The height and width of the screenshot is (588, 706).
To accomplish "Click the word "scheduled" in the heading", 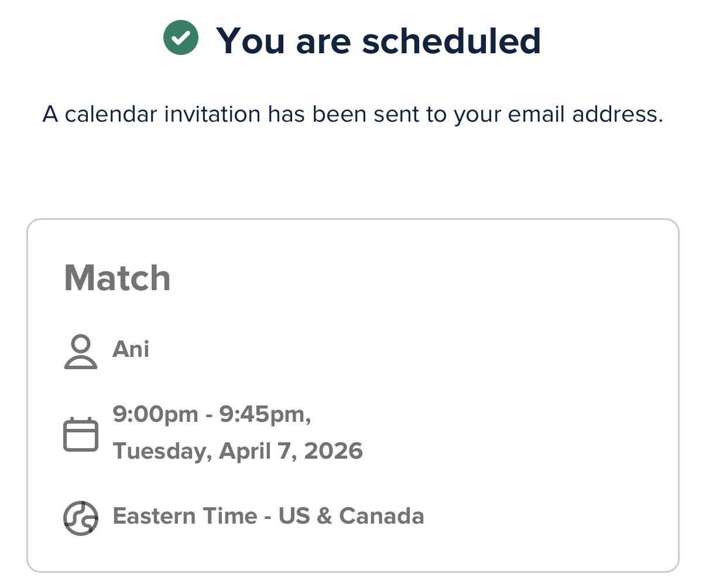I will pyautogui.click(x=451, y=40).
